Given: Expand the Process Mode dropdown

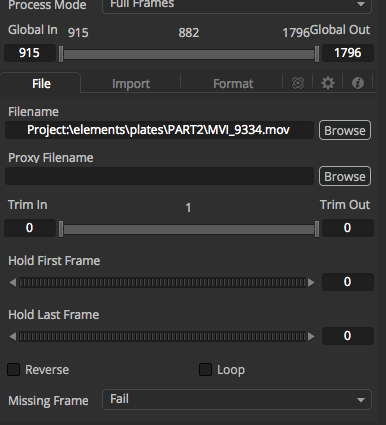Looking at the screenshot, I should tap(237, 5).
